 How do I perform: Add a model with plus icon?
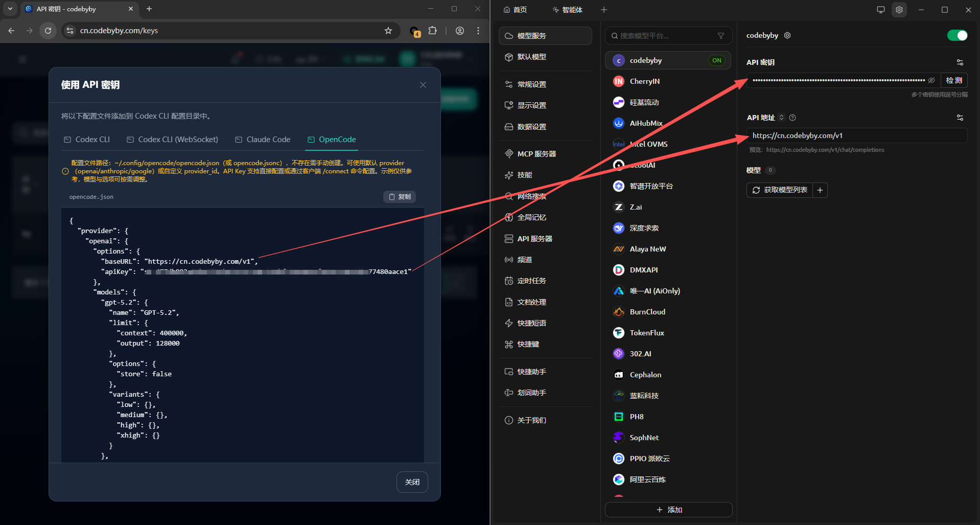(820, 190)
